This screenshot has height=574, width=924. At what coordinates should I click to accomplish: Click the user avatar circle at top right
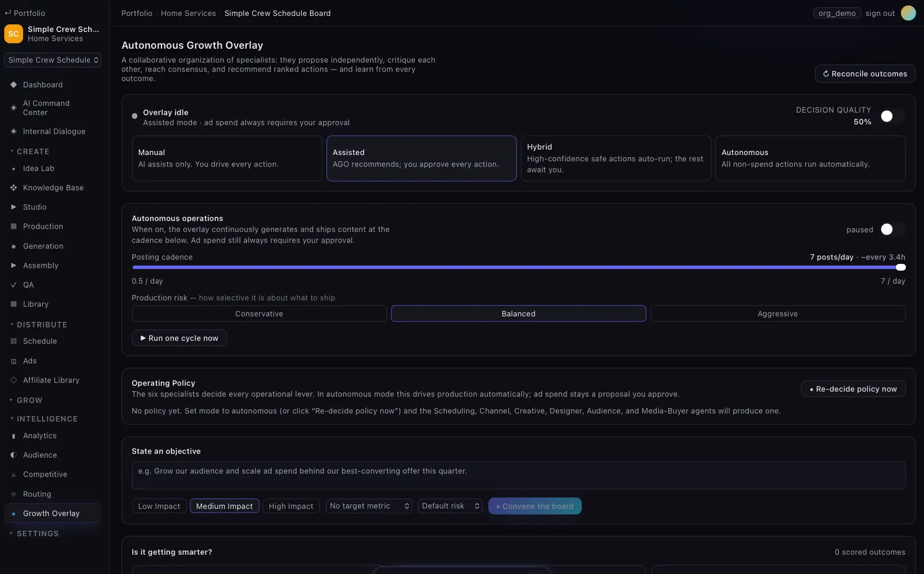click(908, 13)
